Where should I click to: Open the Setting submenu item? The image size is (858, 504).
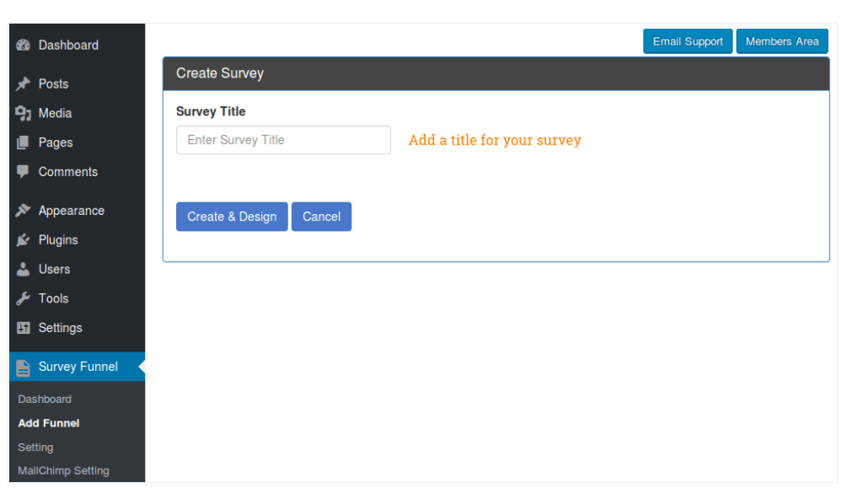click(35, 448)
